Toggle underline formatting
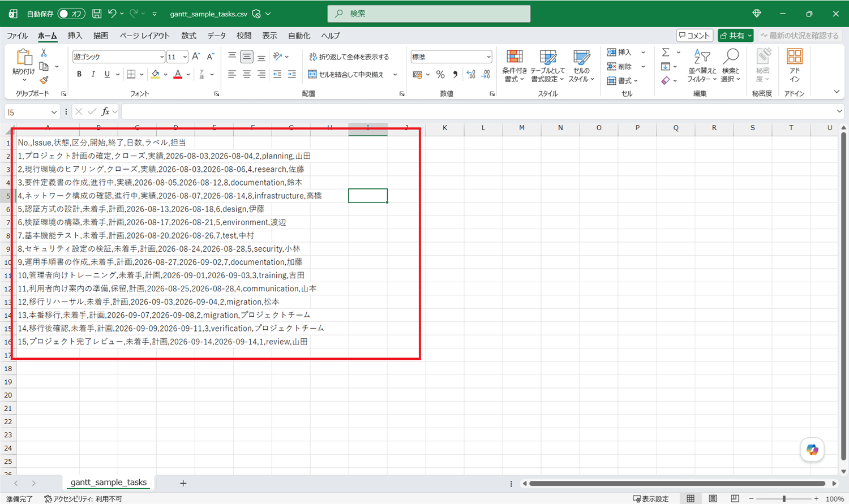 [107, 74]
